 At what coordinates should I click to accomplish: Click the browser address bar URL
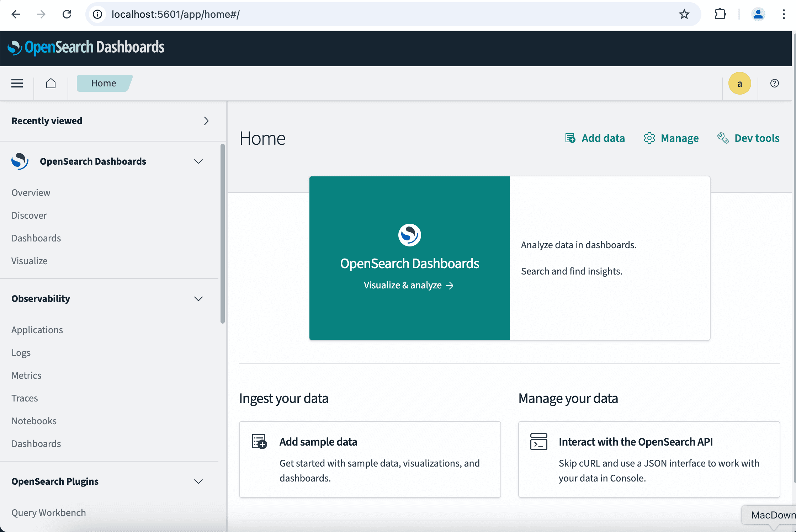coord(176,14)
